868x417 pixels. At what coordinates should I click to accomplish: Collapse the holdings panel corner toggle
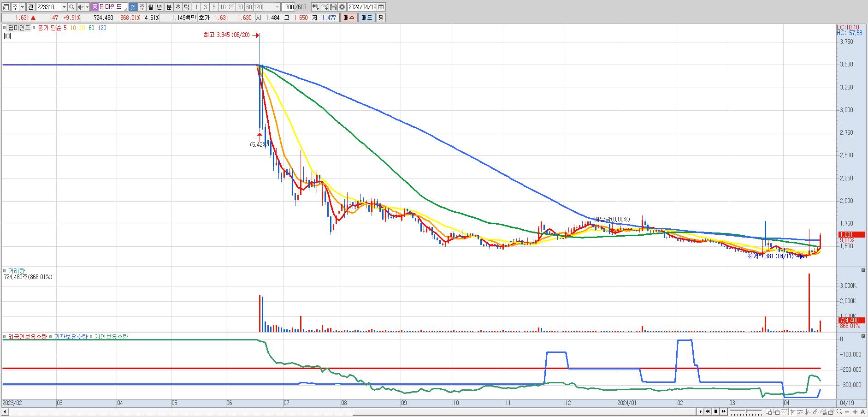pyautogui.click(x=863, y=336)
